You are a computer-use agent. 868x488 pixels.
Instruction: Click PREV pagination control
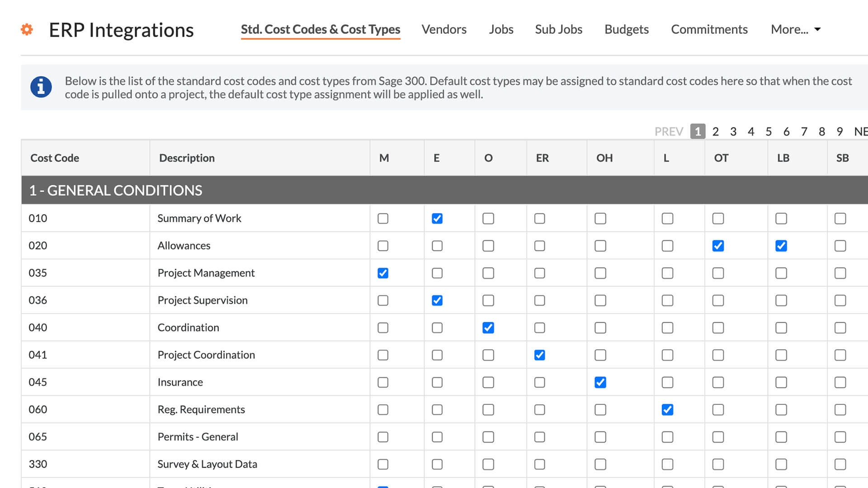[x=670, y=131]
